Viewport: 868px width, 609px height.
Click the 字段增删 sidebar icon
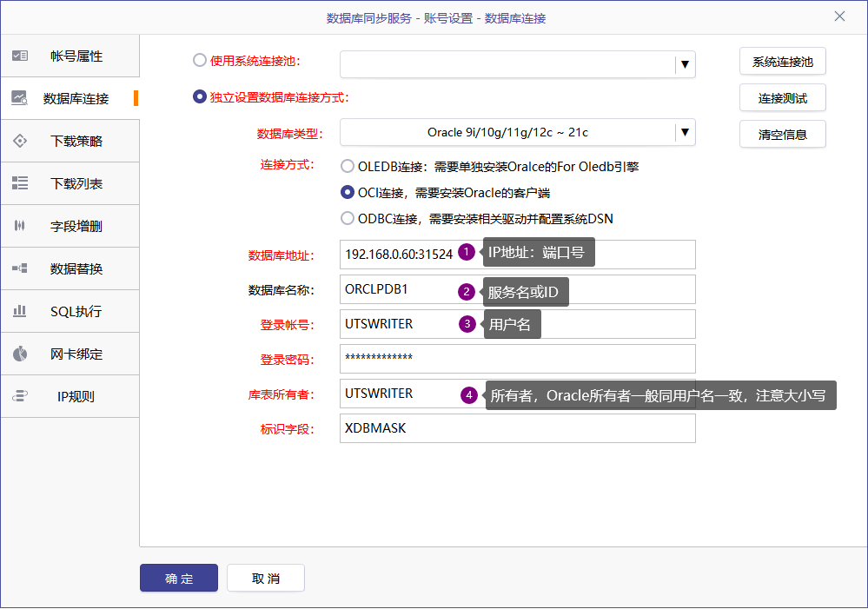click(x=20, y=225)
